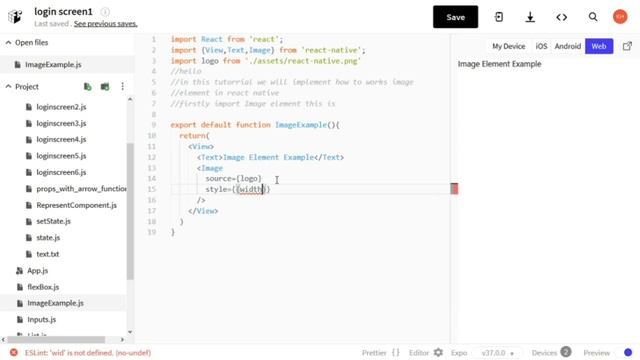Open state.js file
Viewport: 640px width, 360px height.
click(48, 238)
